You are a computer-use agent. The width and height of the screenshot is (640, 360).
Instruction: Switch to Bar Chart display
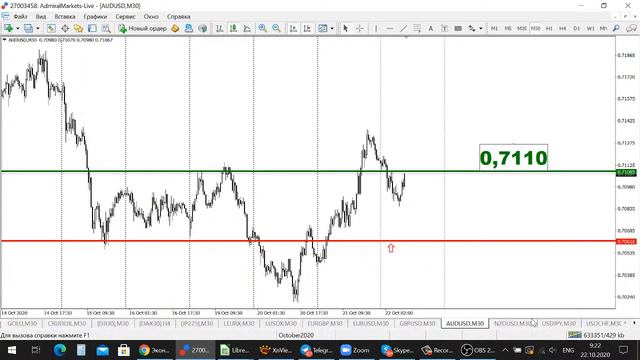[220, 28]
